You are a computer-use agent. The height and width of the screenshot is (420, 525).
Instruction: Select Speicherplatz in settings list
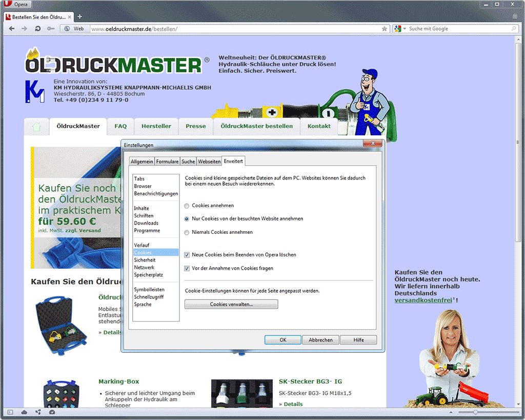click(x=156, y=275)
